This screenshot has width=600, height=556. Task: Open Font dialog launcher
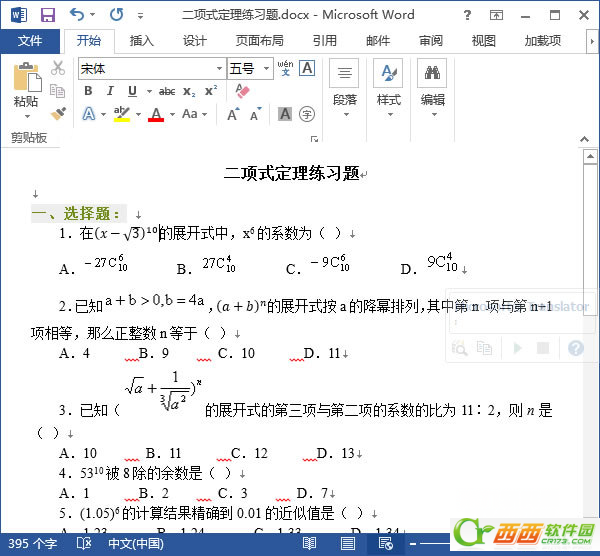(315, 139)
